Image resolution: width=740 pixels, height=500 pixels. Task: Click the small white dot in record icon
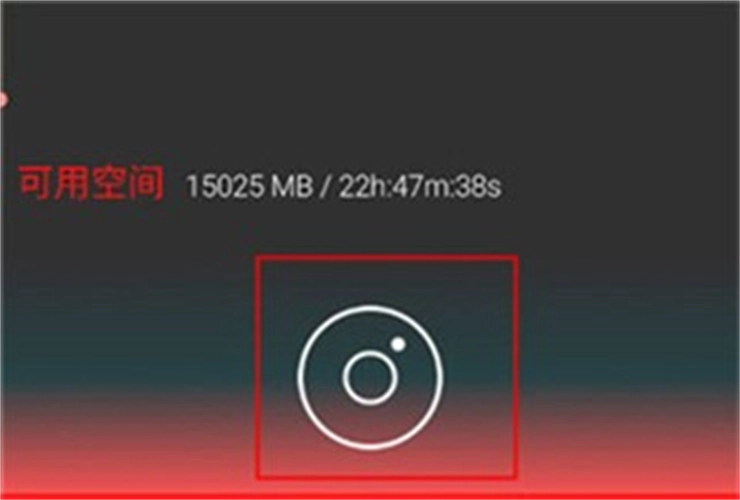398,344
